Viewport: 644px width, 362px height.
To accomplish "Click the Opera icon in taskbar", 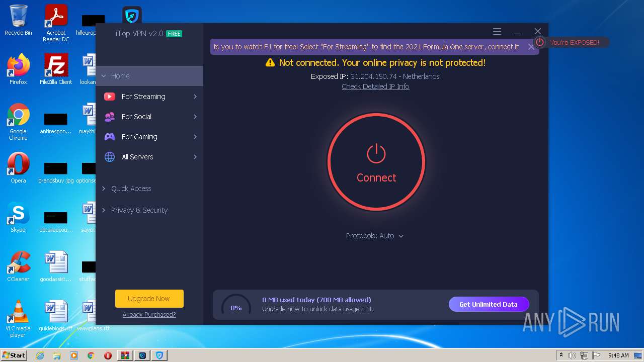I will pyautogui.click(x=108, y=355).
